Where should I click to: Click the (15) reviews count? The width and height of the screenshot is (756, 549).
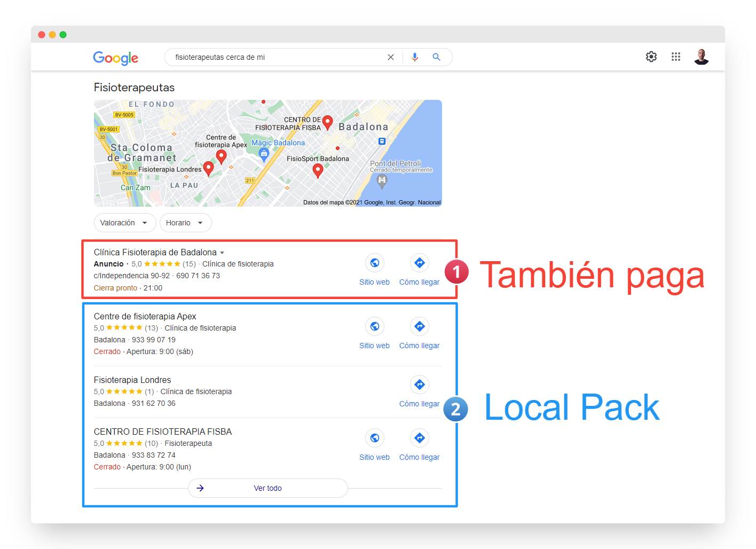pos(189,264)
